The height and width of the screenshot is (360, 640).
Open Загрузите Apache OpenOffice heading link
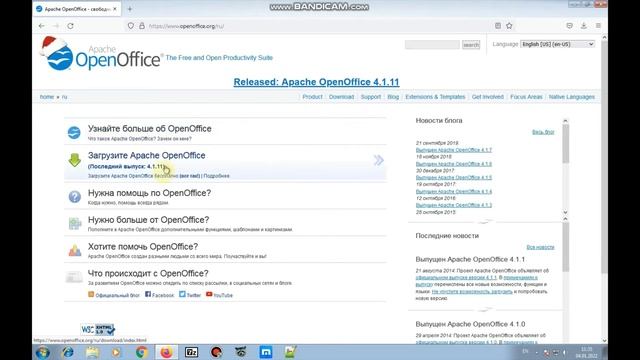point(147,156)
